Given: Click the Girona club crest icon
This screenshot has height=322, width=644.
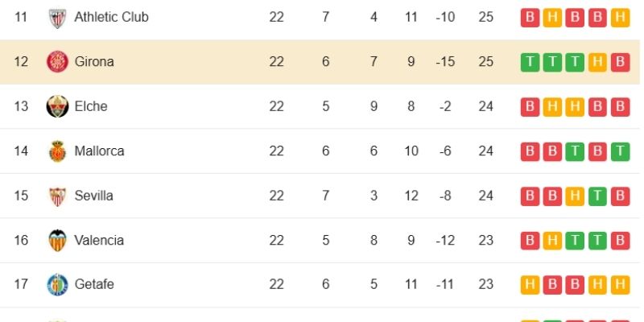Looking at the screenshot, I should click(x=56, y=61).
